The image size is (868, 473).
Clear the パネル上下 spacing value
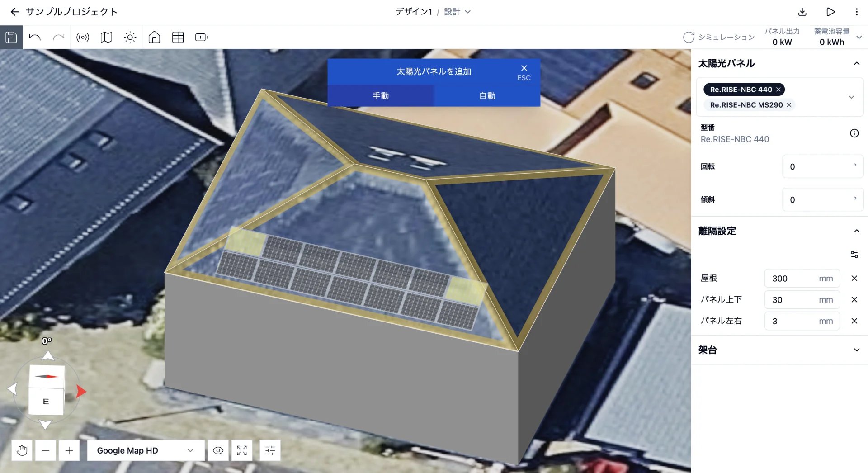(x=854, y=299)
